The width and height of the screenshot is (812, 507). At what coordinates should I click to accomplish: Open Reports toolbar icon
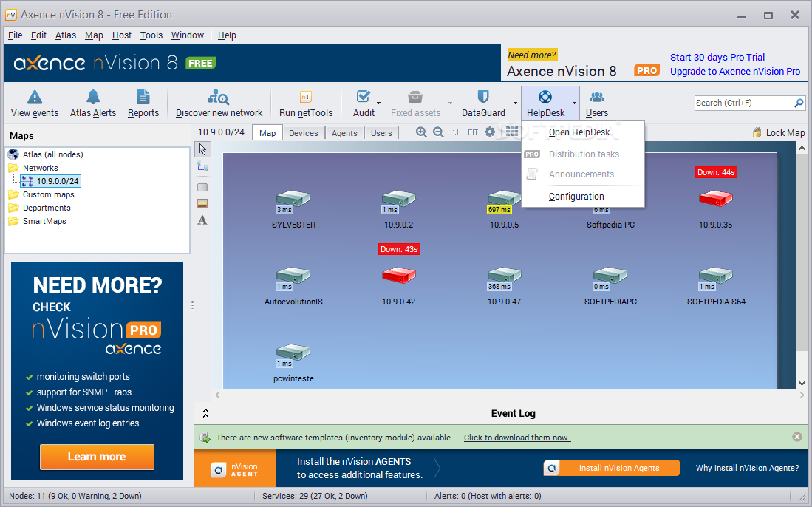click(143, 97)
